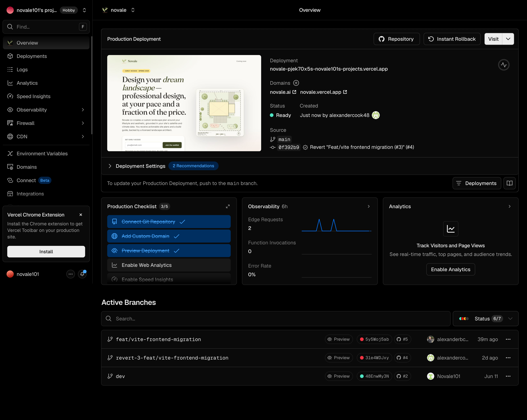Click the Deployments list button
The image size is (527, 420).
[476, 183]
